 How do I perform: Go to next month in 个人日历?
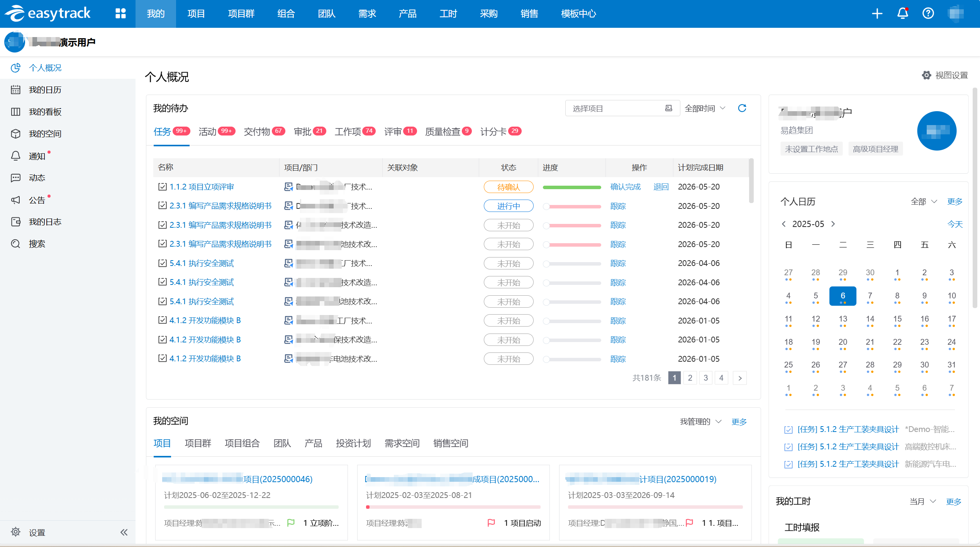[833, 224]
